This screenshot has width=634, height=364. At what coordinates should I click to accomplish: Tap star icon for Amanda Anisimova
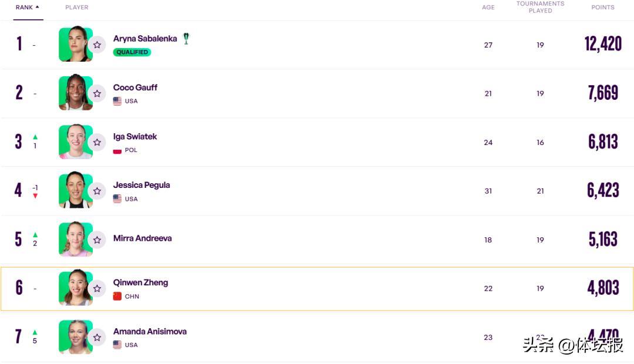(97, 337)
